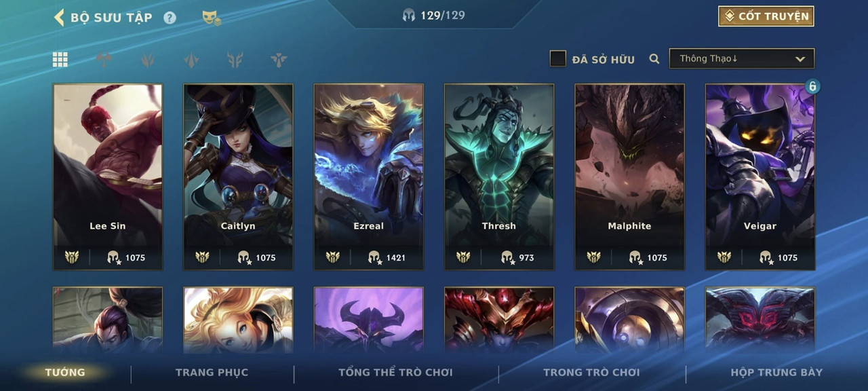Open the theater mask collection icon
This screenshot has height=391, width=868.
212,18
